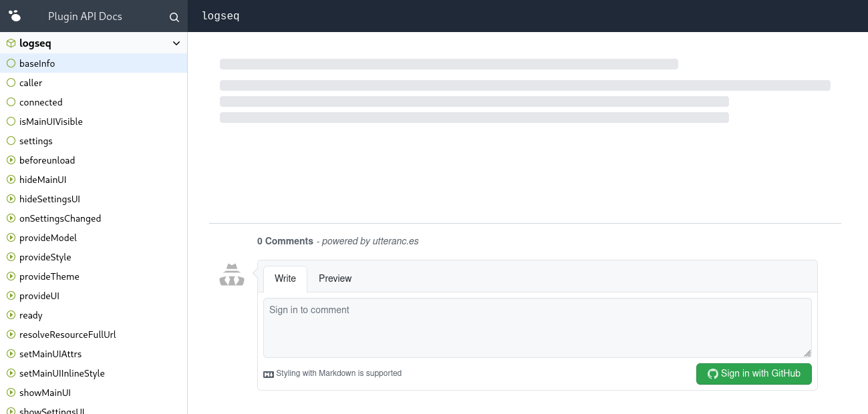Collapse the logseq sidebar section chevron
Image resolution: width=868 pixels, height=414 pixels.
176,43
